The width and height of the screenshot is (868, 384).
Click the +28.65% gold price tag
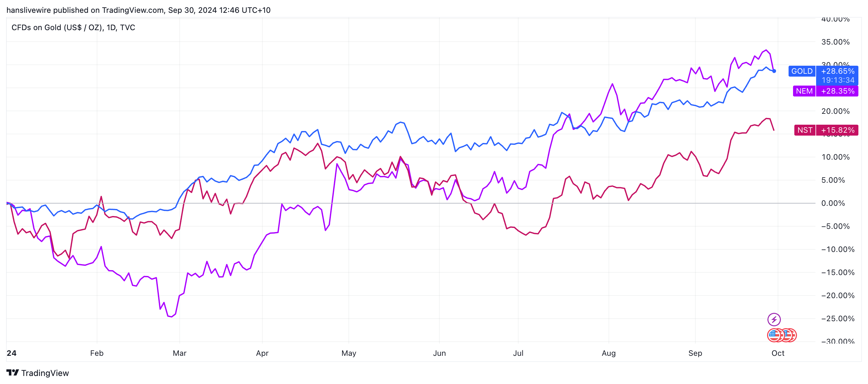837,71
